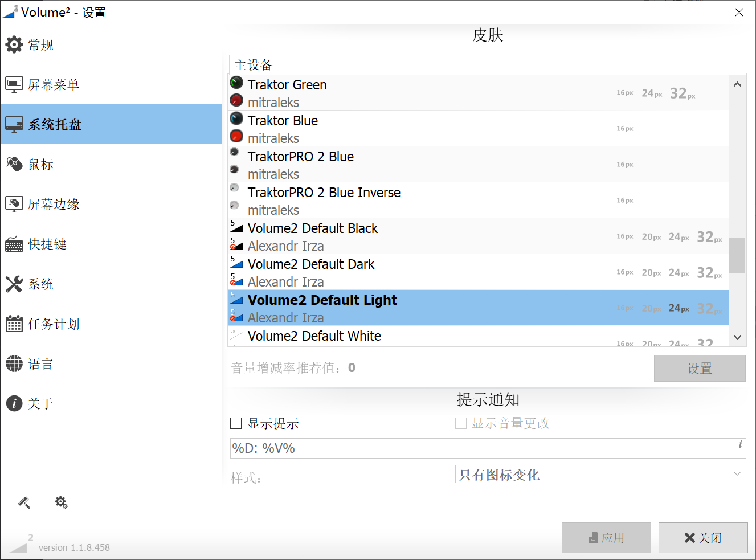The width and height of the screenshot is (756, 560).
Task: Click the skin list scroll-up arrow
Action: click(737, 84)
